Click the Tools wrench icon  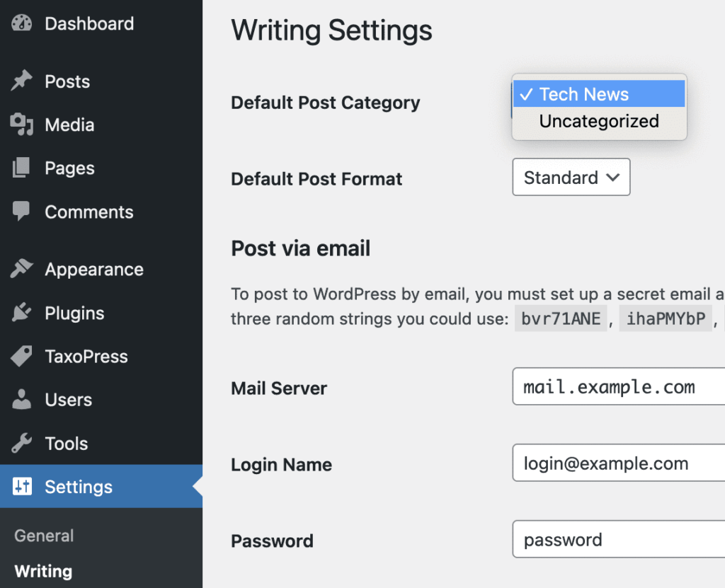coord(22,443)
